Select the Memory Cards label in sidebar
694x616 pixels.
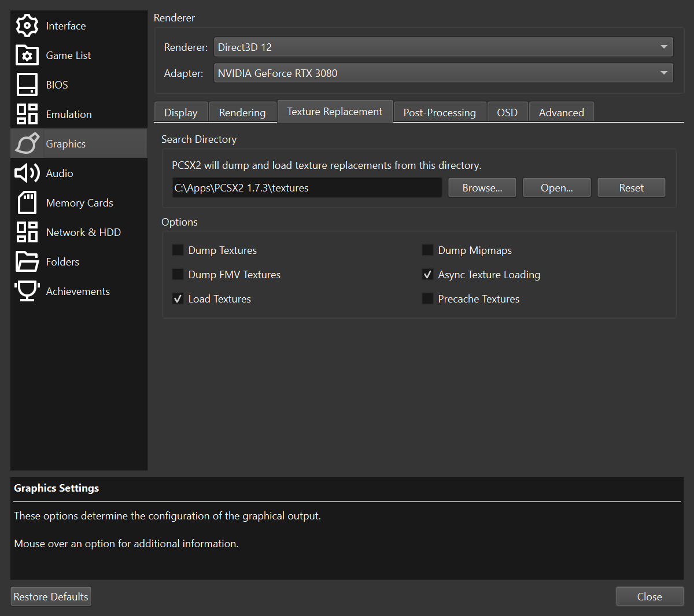pyautogui.click(x=80, y=202)
